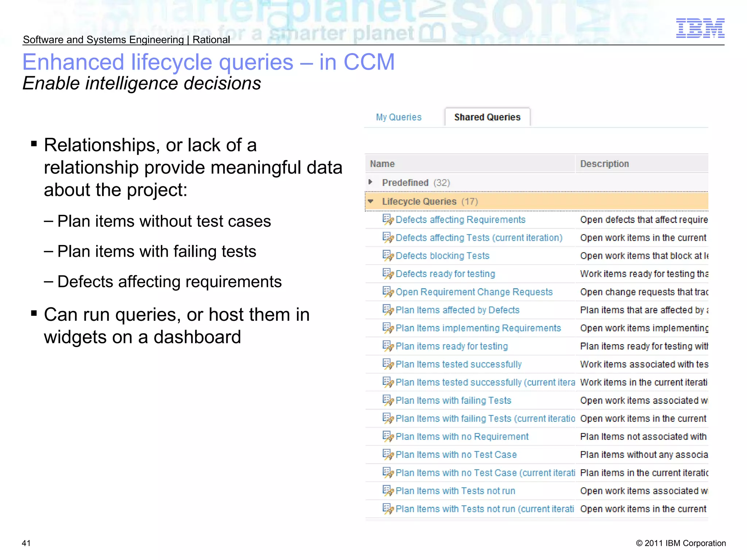747x560 pixels.
Task: Click description 'Open change requests that trac'
Action: pyautogui.click(x=644, y=292)
